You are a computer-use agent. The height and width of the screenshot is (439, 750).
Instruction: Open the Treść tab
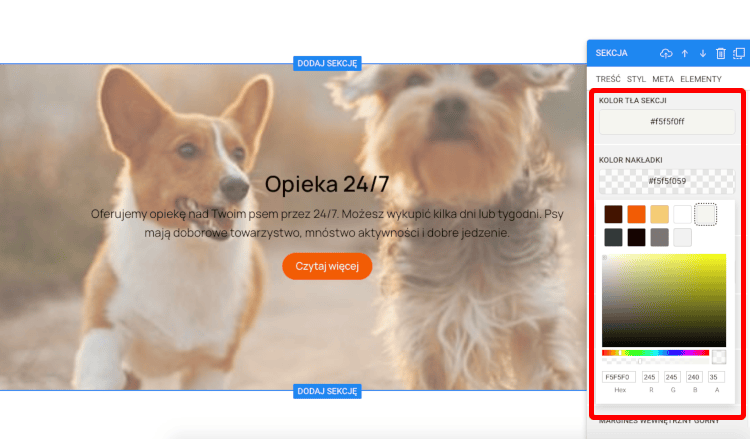[608, 79]
